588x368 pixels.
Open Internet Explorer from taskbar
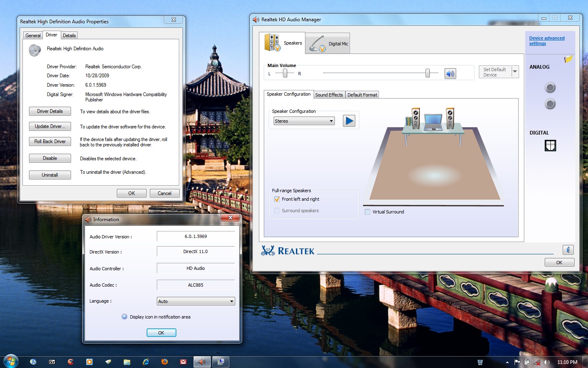click(x=146, y=362)
